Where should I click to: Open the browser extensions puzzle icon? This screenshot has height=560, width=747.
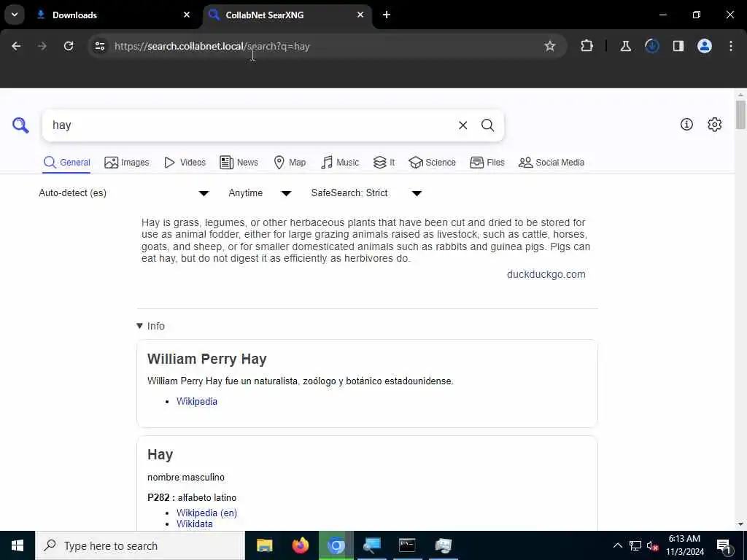[x=587, y=46]
